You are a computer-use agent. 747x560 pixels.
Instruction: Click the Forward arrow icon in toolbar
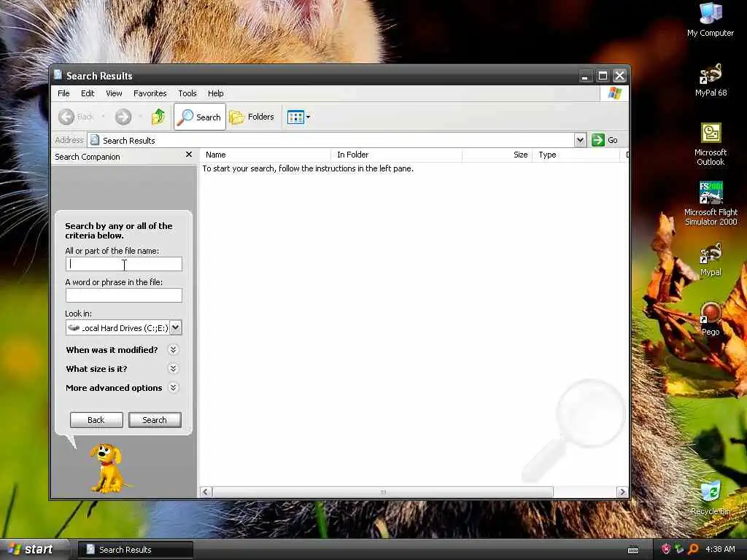pyautogui.click(x=123, y=117)
